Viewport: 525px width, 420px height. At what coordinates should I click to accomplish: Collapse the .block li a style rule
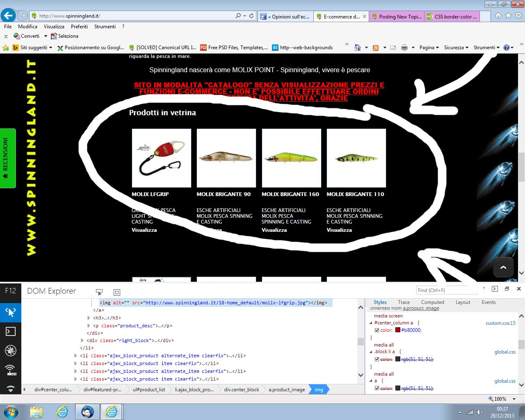pyautogui.click(x=371, y=352)
